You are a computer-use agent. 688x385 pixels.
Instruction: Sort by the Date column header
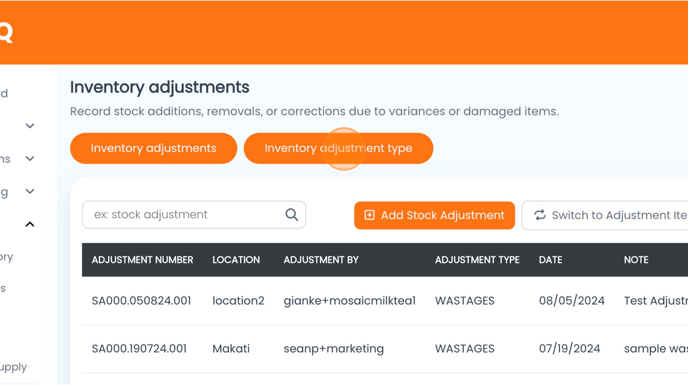pyautogui.click(x=550, y=260)
